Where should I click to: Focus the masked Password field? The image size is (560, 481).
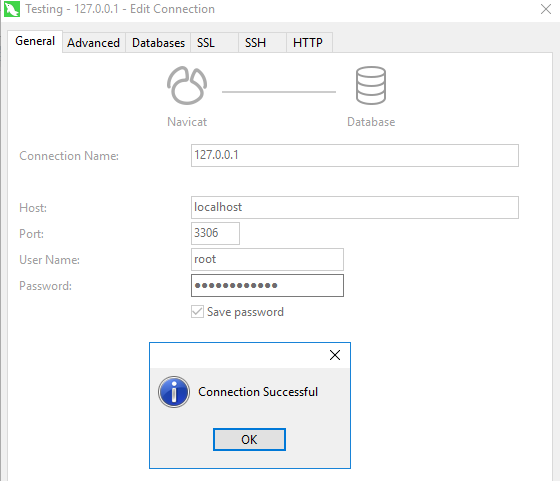coord(267,285)
